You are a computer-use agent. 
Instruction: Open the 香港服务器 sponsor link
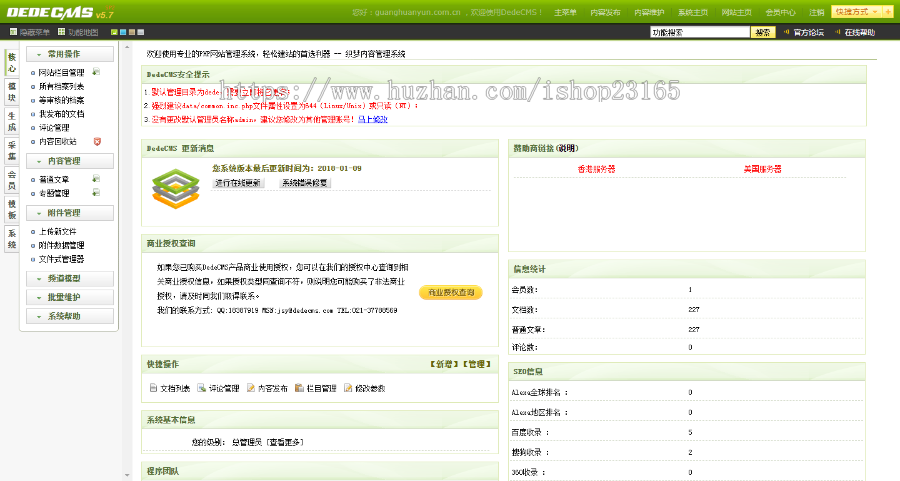[596, 169]
